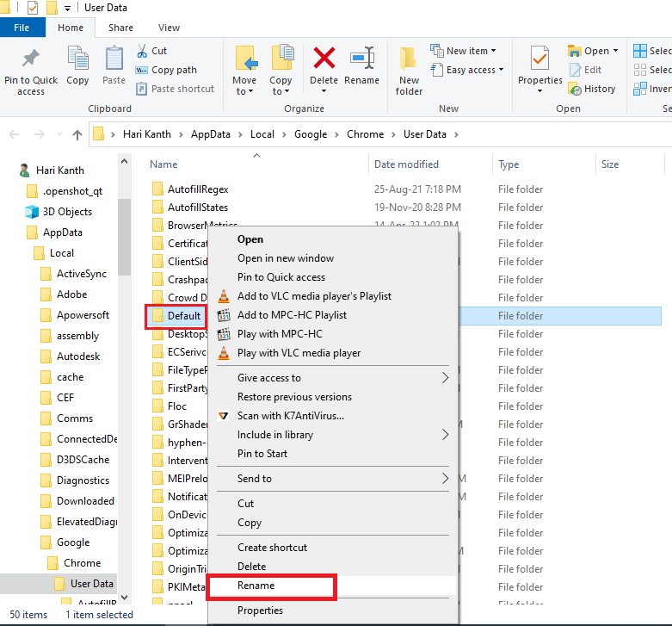Expand the Send to submenu

pos(255,479)
